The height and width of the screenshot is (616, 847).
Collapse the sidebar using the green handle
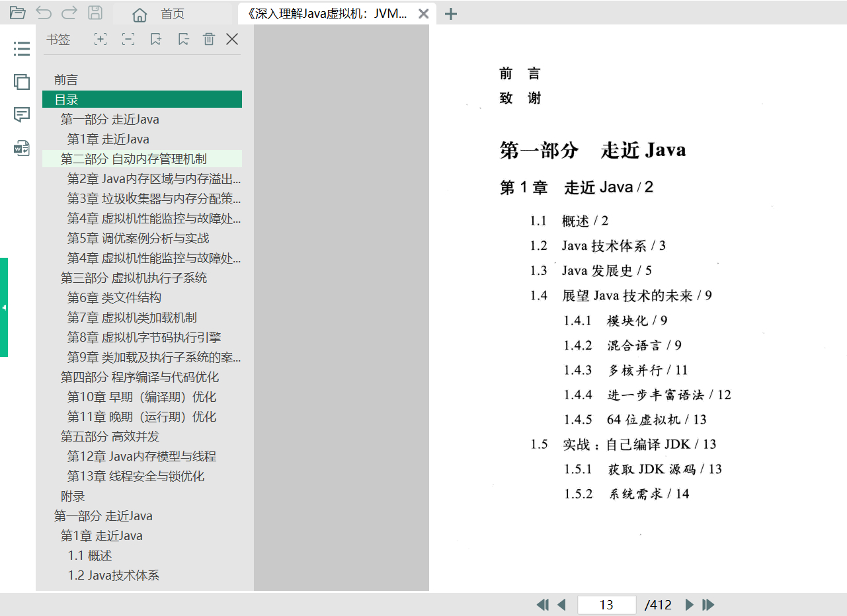[x=4, y=307]
